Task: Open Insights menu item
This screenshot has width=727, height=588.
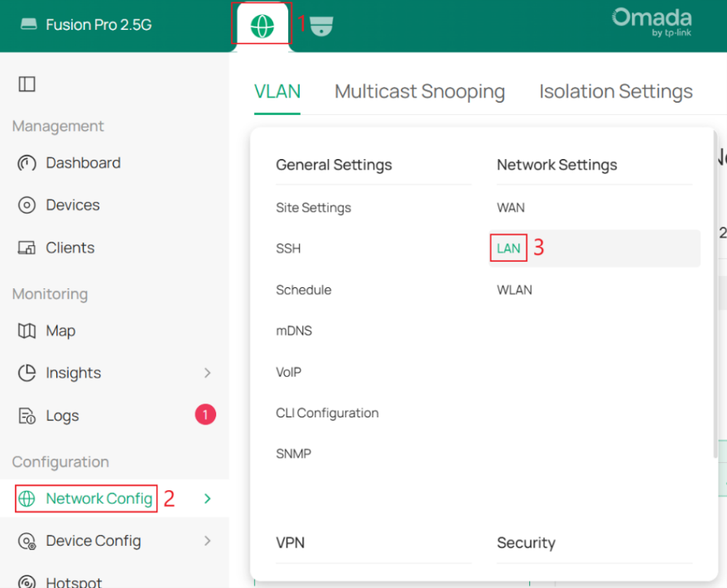Action: [x=73, y=373]
